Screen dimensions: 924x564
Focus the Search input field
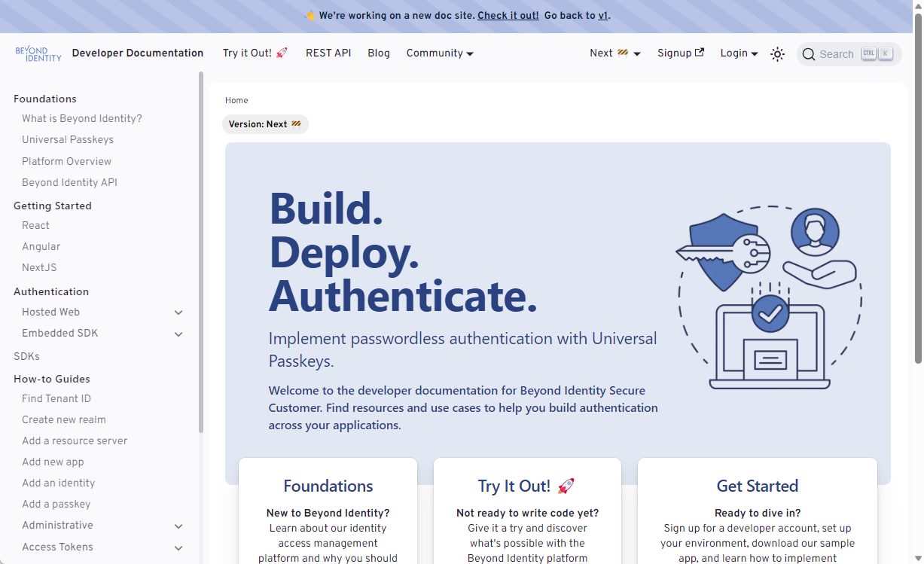coord(849,54)
